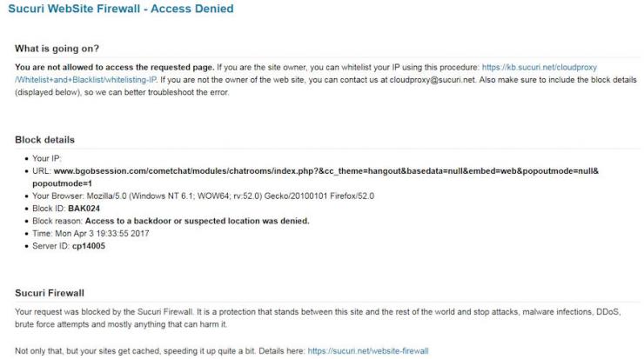
Task: Open the sucuri.net/website-firewall link
Action: 368,351
